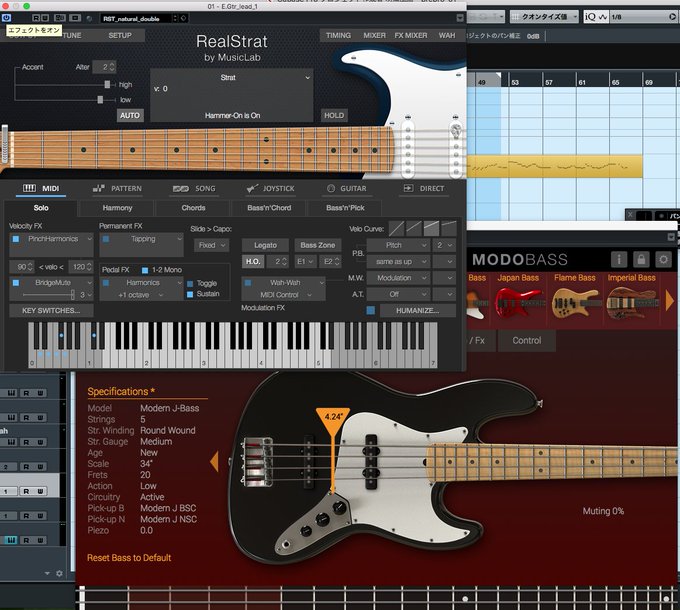
Task: Click the BridgeMute slider handle
Action: point(72,295)
